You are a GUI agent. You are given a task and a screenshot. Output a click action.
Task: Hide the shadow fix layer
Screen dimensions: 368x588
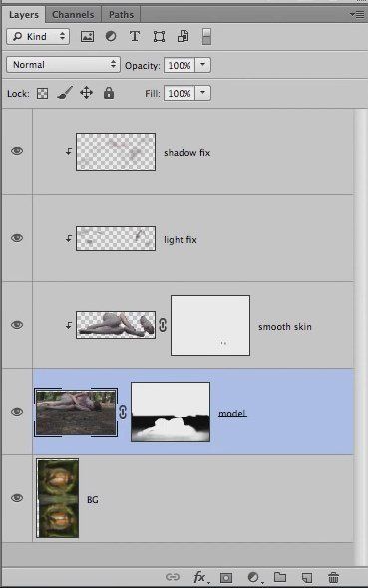[x=17, y=151]
